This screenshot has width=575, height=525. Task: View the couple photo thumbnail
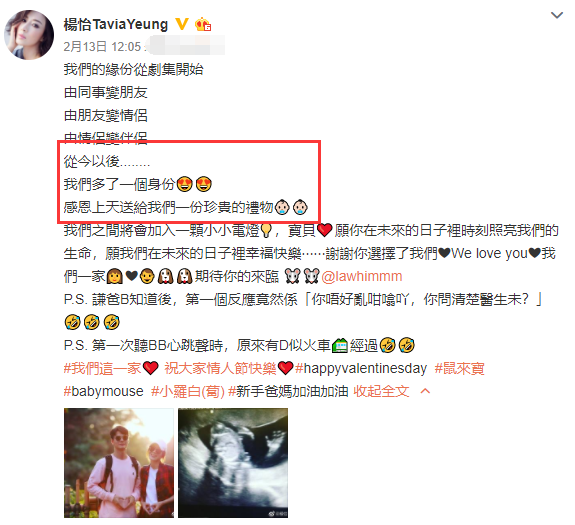tap(119, 463)
